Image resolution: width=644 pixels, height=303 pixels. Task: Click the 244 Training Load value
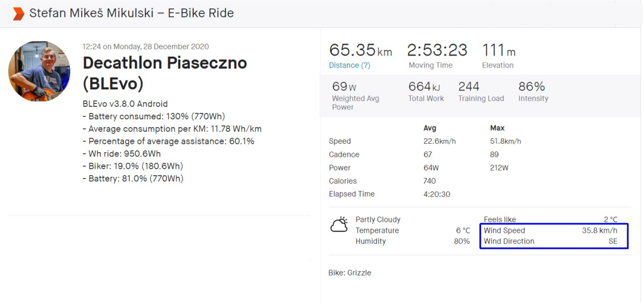click(x=469, y=86)
